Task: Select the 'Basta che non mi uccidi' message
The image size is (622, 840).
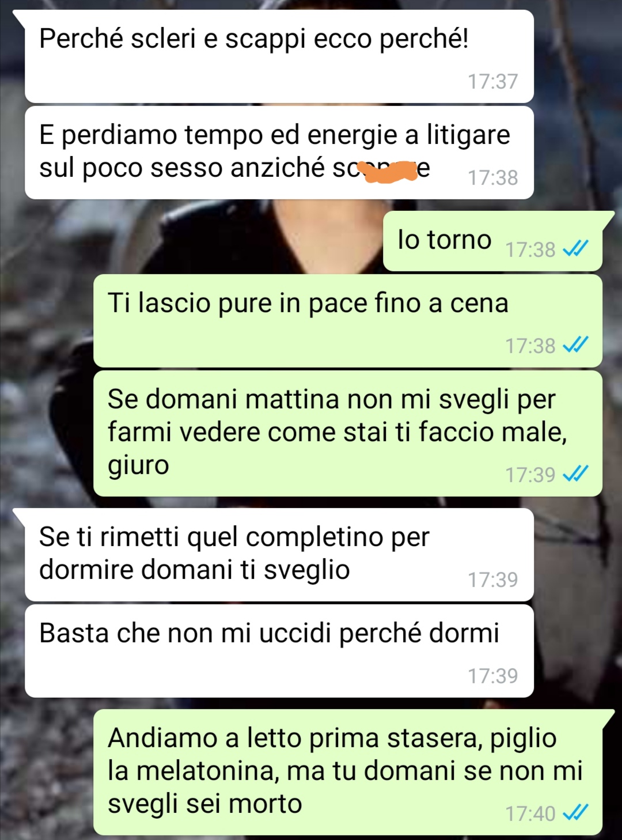Action: [279, 651]
